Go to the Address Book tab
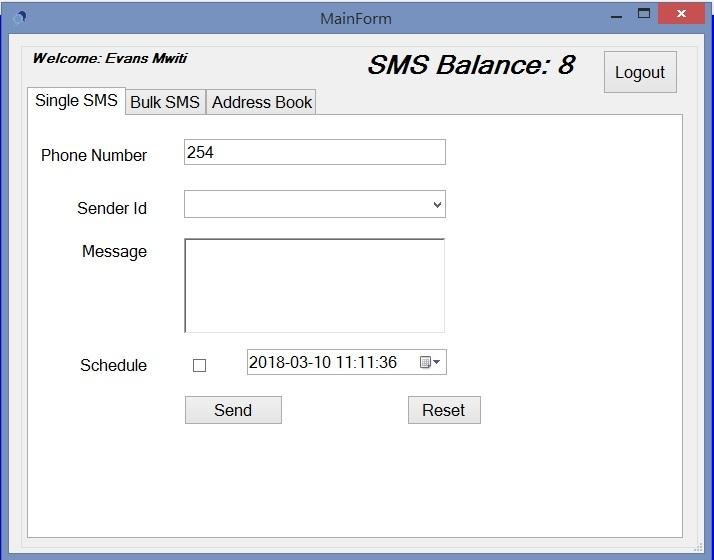 262,102
